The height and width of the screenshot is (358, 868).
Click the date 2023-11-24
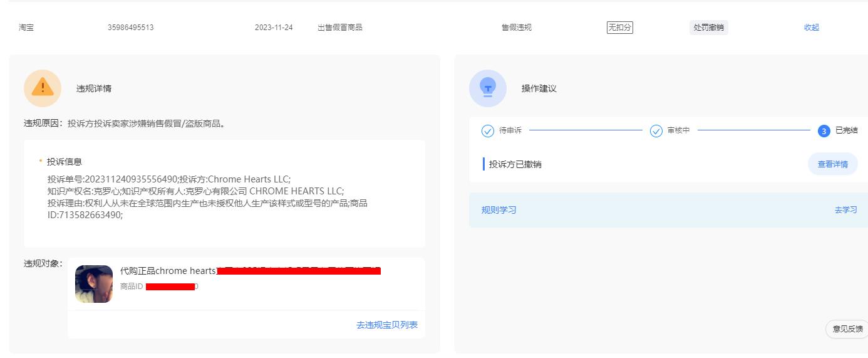pyautogui.click(x=274, y=28)
